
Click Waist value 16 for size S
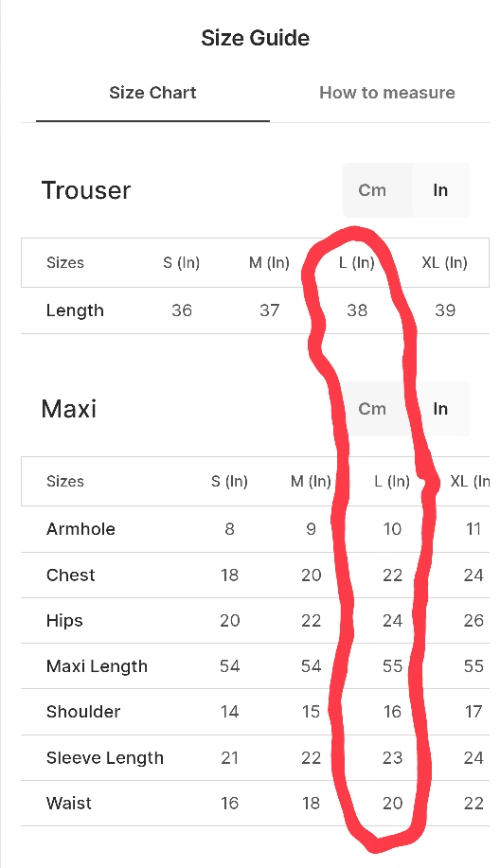point(229,804)
